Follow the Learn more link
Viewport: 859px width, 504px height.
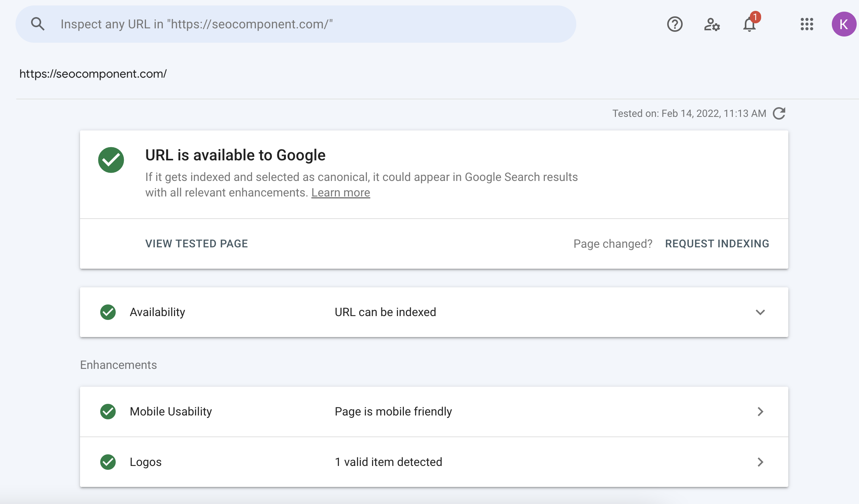[341, 193]
